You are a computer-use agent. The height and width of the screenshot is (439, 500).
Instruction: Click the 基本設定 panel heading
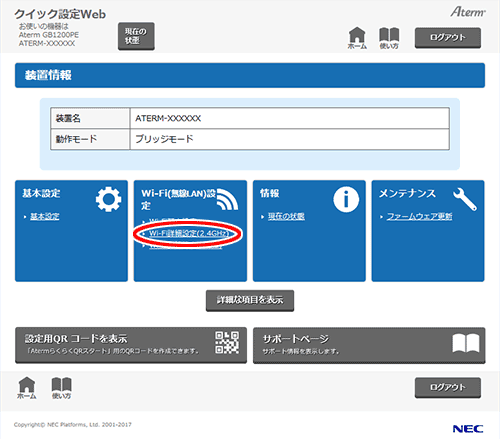[41, 193]
